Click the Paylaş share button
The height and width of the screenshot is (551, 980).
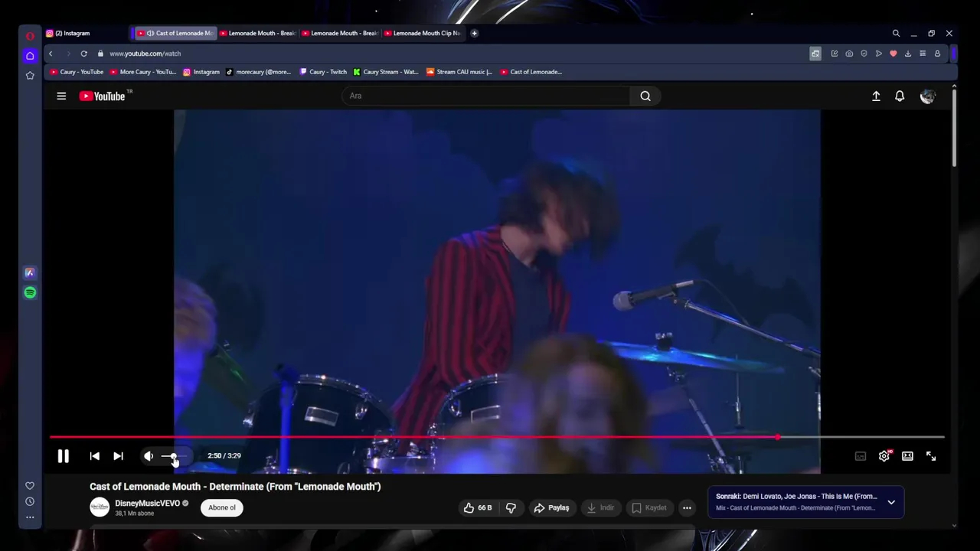tap(552, 507)
